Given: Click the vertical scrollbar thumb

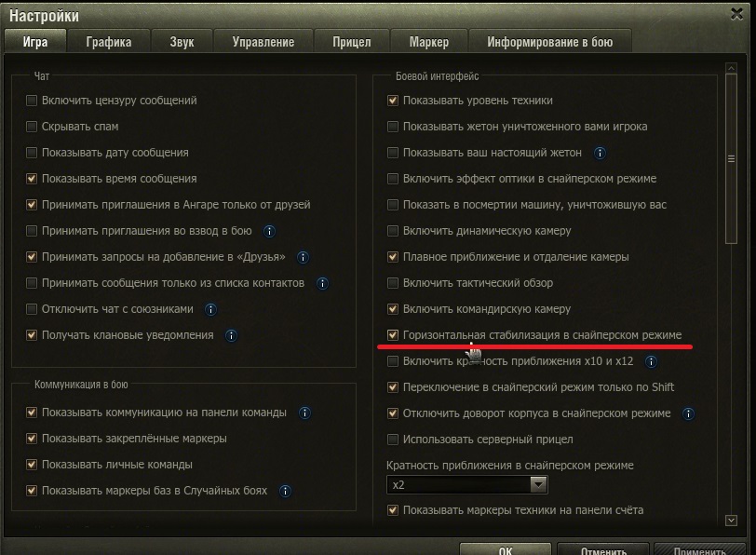Looking at the screenshot, I should [x=731, y=158].
